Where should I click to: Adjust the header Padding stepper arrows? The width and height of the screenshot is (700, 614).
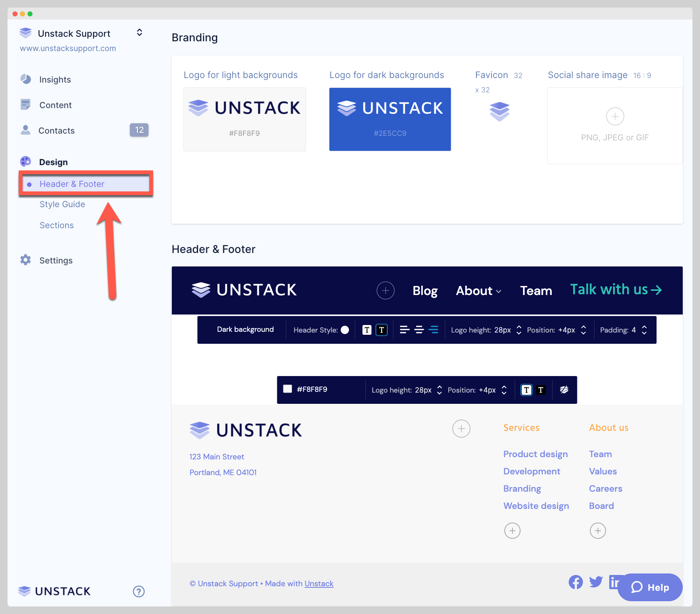[x=644, y=330]
